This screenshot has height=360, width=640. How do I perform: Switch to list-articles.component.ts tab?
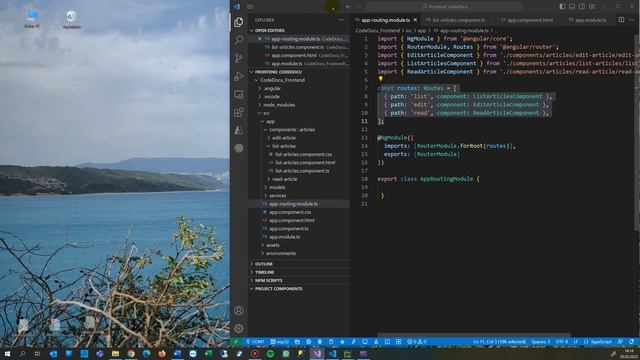pos(459,20)
